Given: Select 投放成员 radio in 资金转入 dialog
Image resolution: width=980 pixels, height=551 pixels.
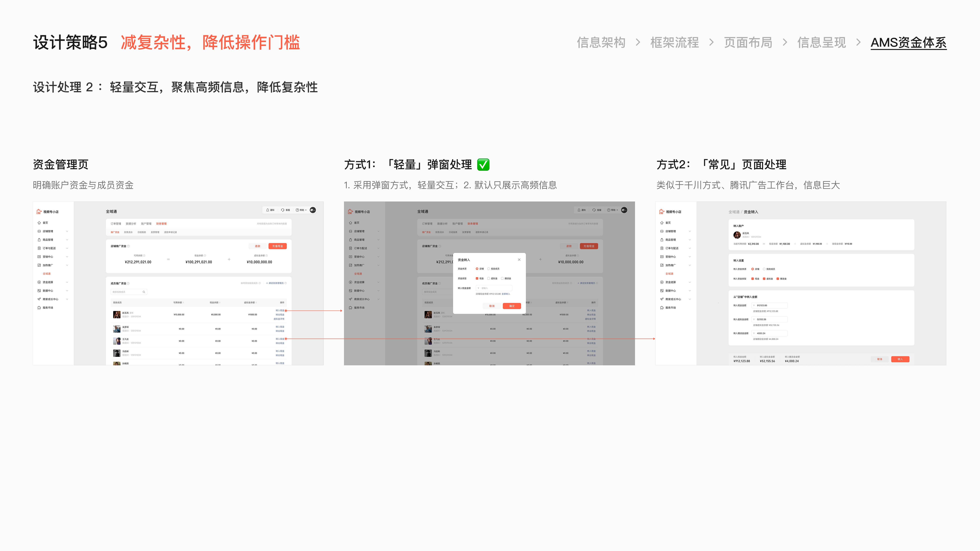Looking at the screenshot, I should point(488,269).
